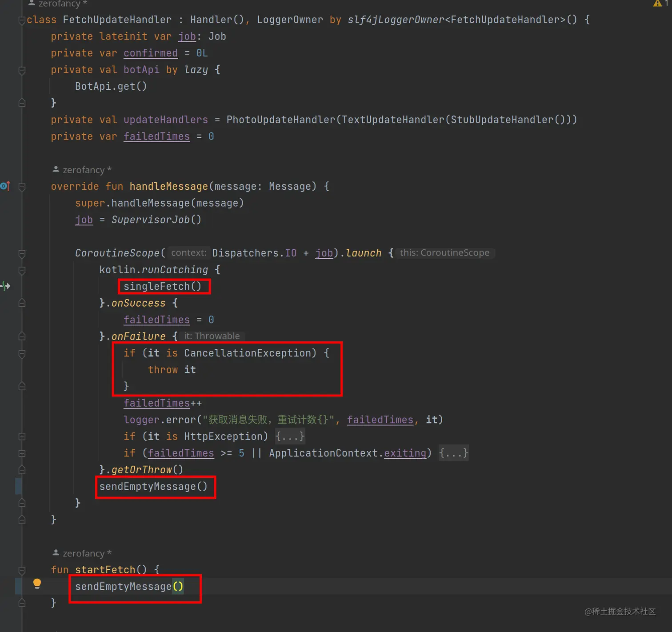This screenshot has width=672, height=632.
Task: Collapse the botApi by lazy block
Action: pos(22,70)
